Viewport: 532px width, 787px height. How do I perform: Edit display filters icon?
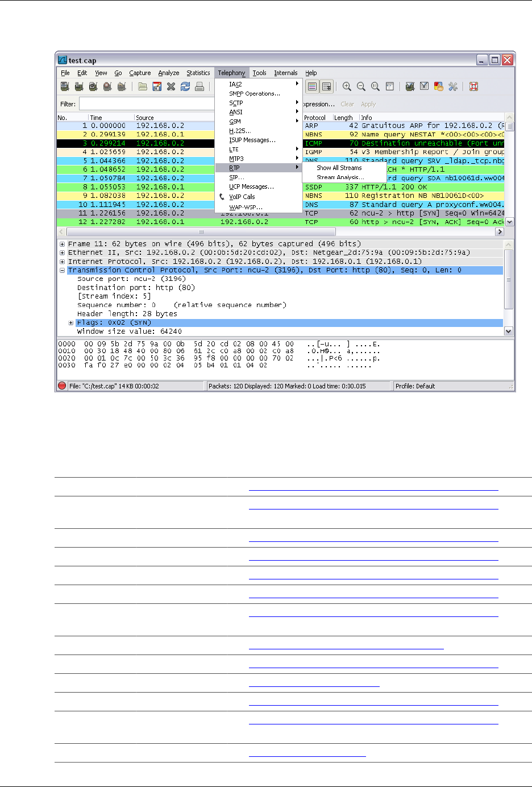(424, 86)
